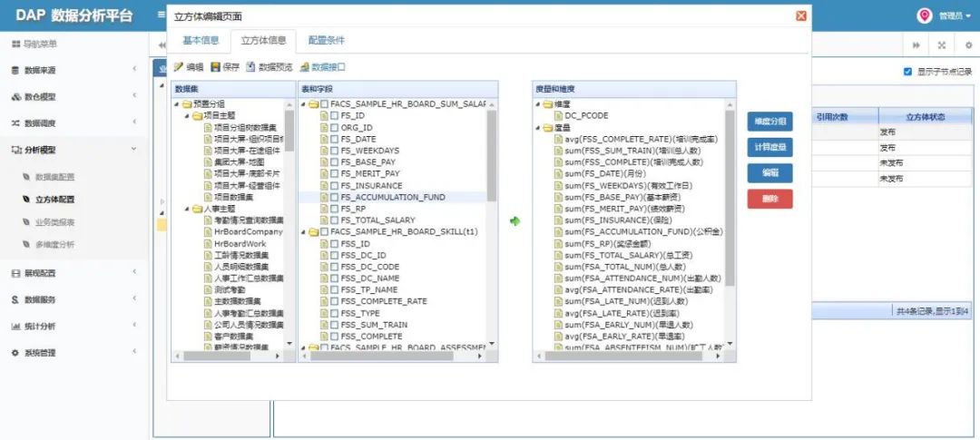
Task: Switch to the 基本信息 tab
Action: point(201,41)
